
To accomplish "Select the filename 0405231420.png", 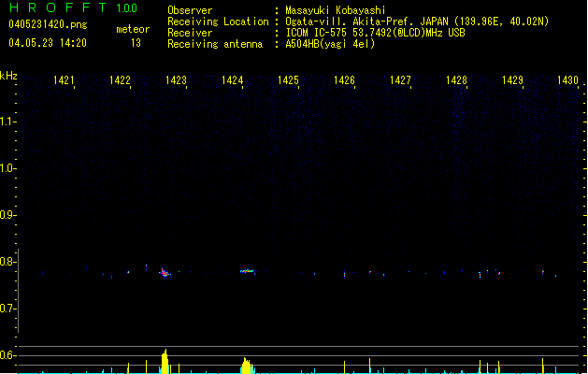I will point(48,24).
